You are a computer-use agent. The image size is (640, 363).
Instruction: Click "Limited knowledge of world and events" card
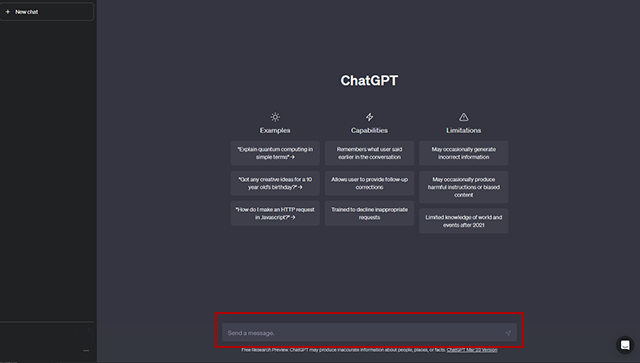point(464,221)
